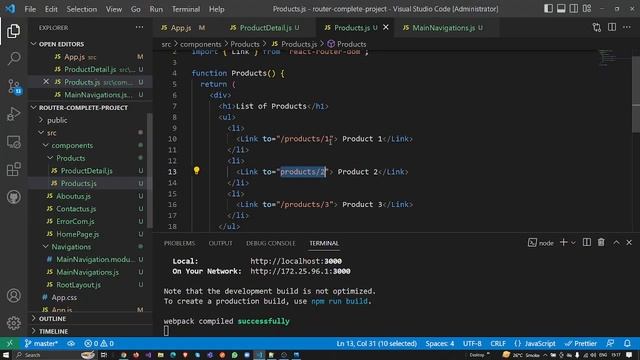Close the terminal panel

point(629,242)
